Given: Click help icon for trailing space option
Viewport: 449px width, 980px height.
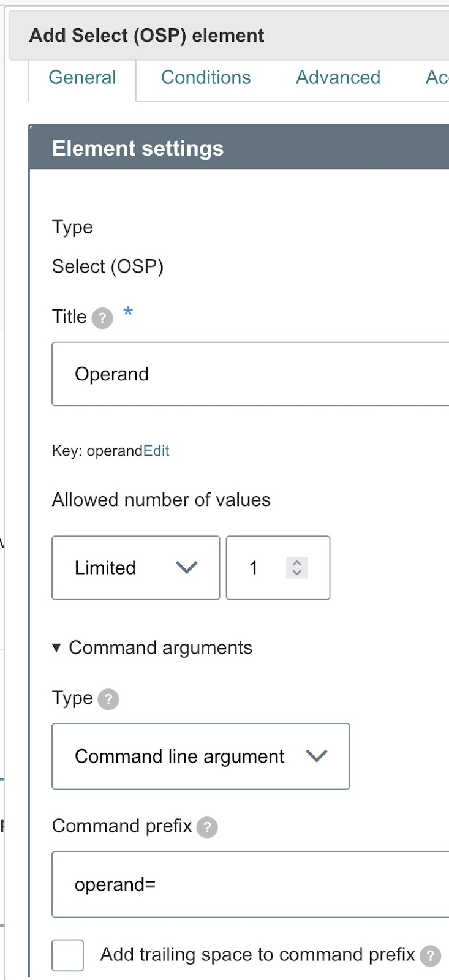Looking at the screenshot, I should tap(431, 956).
